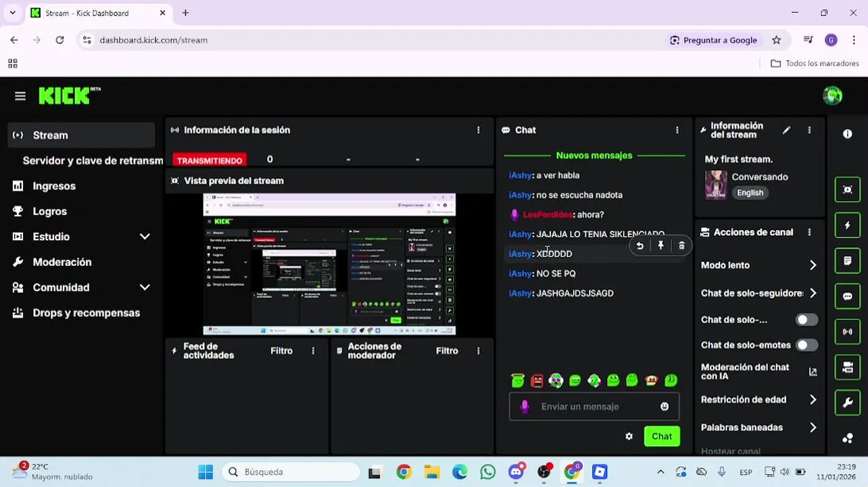Screen dimensions: 868x487
Task: Open Chat panel three-dot menu
Action: pos(677,130)
